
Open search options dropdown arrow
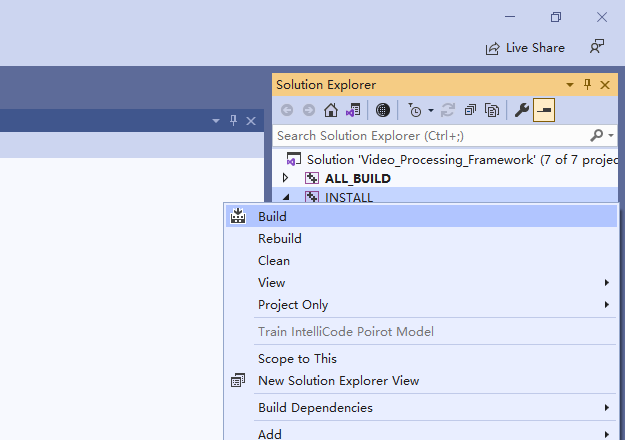[x=611, y=136]
